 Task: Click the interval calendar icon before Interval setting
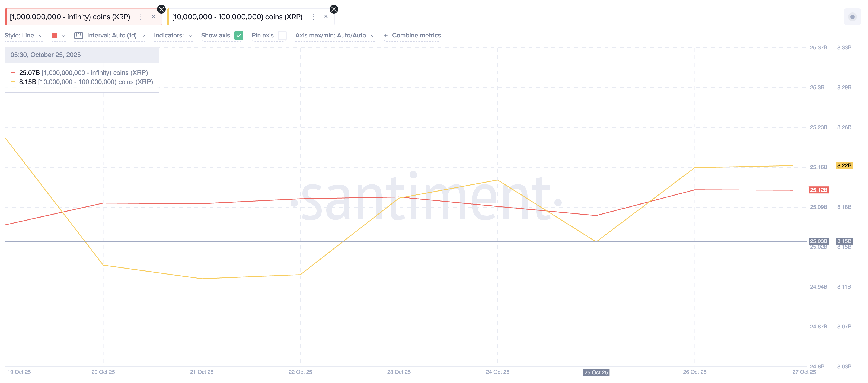point(78,35)
